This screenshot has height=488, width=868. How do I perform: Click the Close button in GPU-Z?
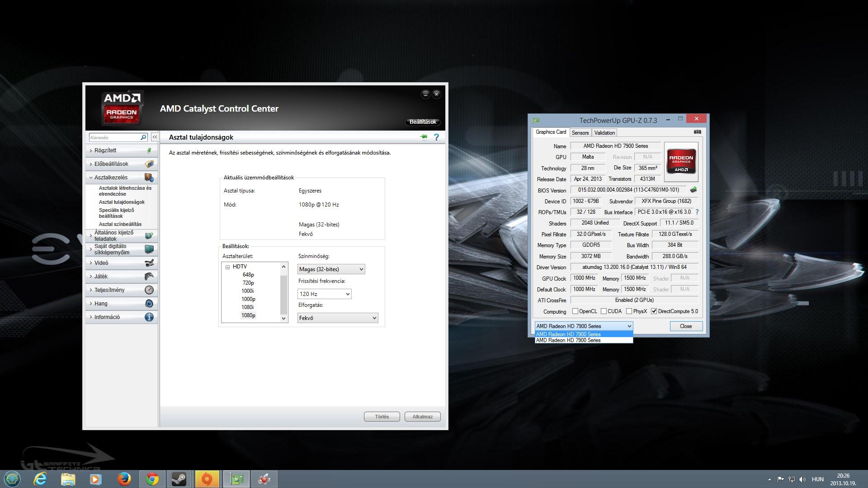pyautogui.click(x=686, y=326)
